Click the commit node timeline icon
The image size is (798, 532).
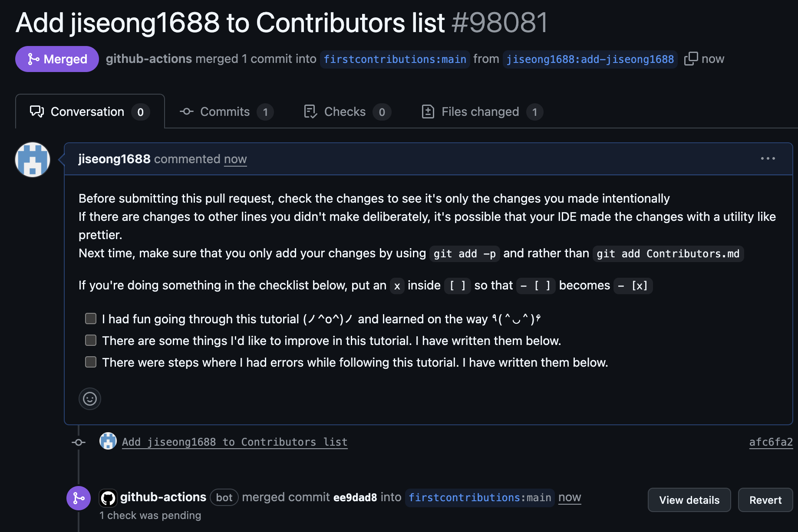tap(79, 442)
